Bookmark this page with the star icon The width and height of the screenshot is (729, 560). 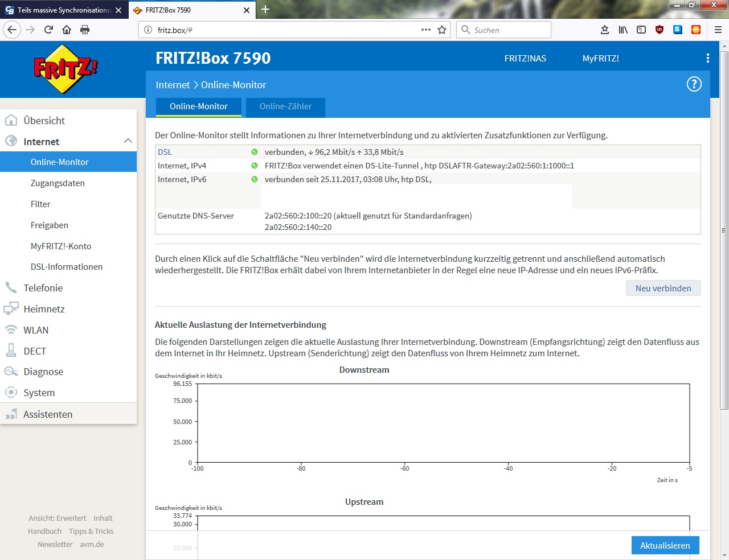[442, 30]
